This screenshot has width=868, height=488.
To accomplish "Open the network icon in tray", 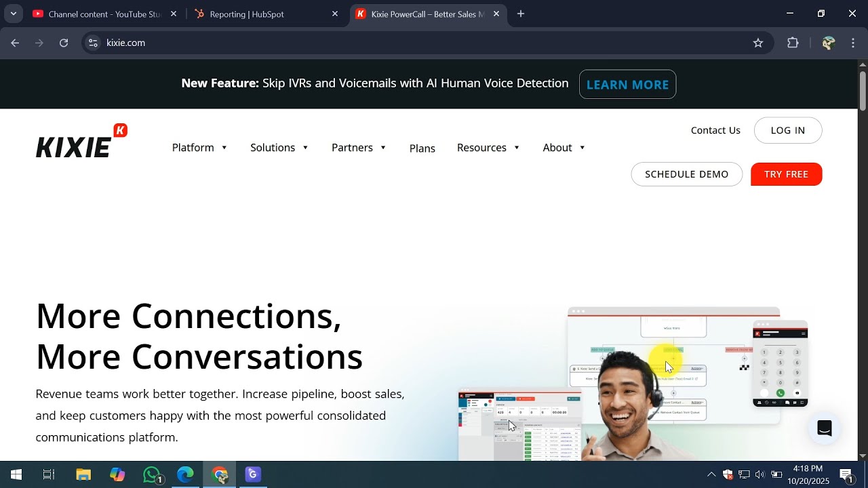I will 744,474.
